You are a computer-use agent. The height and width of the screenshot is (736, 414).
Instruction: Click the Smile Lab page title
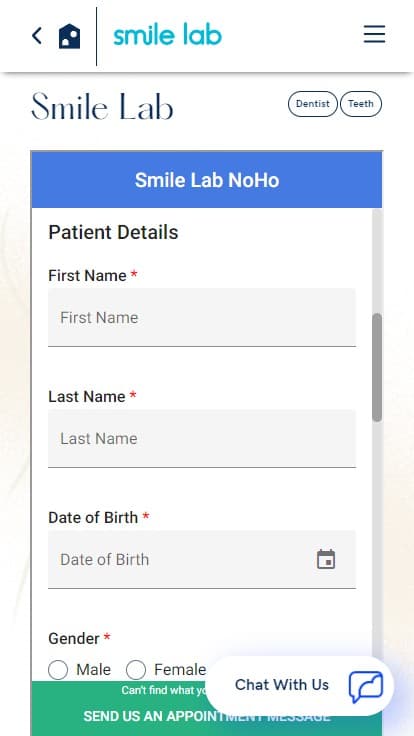coord(102,106)
